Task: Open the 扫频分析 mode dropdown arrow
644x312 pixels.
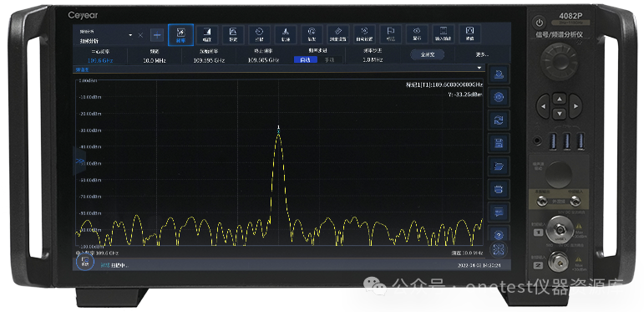Action: pyautogui.click(x=130, y=35)
